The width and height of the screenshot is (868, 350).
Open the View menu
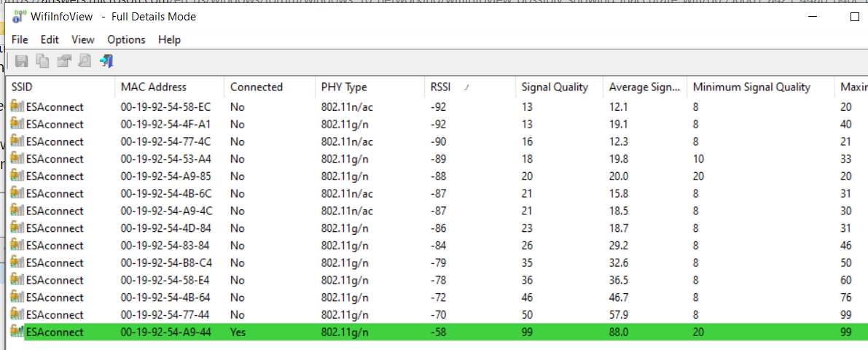[x=83, y=39]
